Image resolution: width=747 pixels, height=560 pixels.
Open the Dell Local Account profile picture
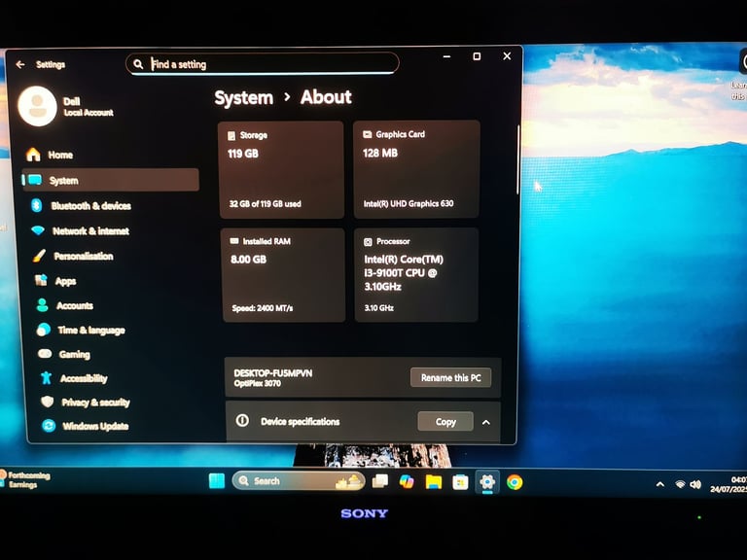point(37,106)
